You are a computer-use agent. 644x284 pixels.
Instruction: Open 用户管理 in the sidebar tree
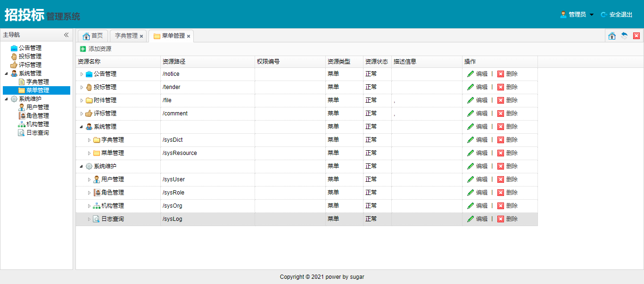click(38, 107)
